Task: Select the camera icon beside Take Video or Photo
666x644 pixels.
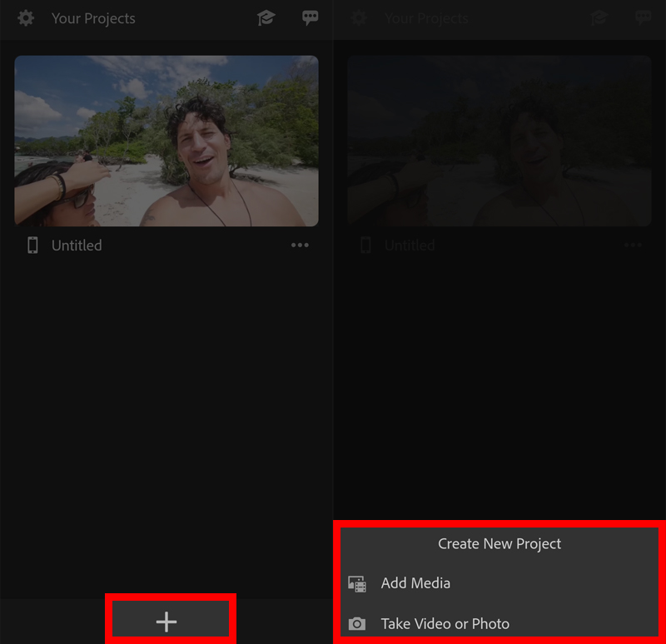Action: coord(357,623)
